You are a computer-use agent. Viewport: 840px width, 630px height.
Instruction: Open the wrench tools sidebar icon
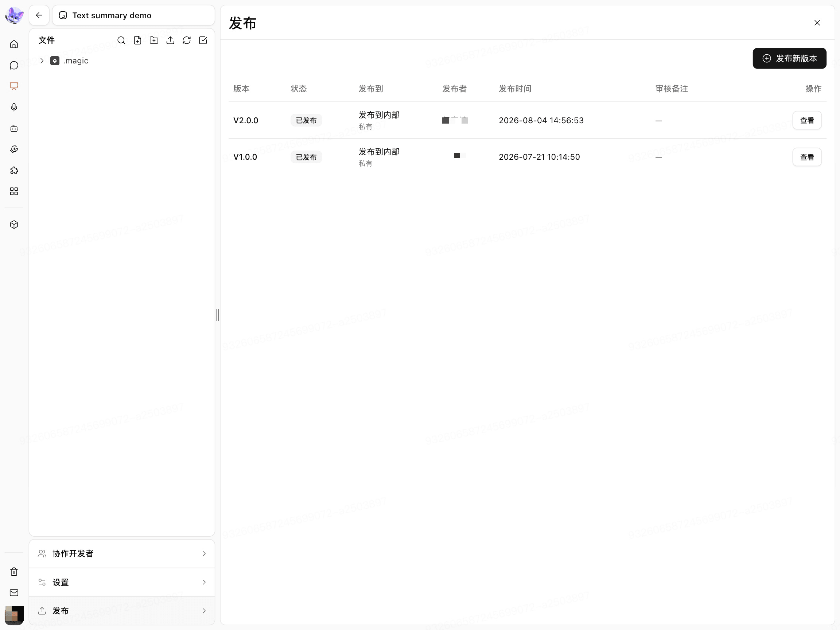pyautogui.click(x=14, y=149)
